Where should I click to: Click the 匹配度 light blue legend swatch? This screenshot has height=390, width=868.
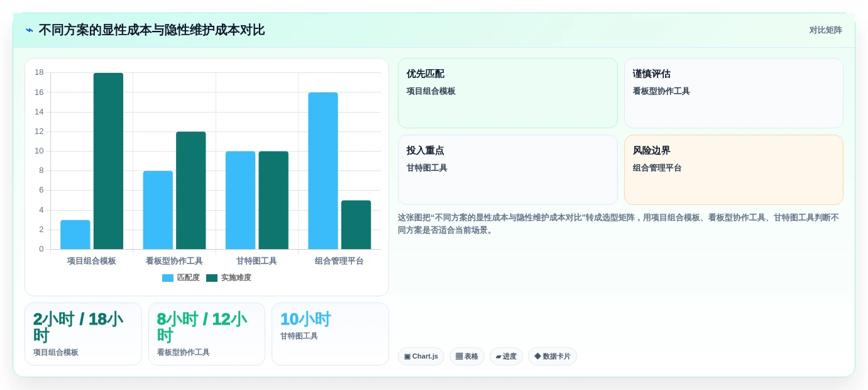(168, 278)
